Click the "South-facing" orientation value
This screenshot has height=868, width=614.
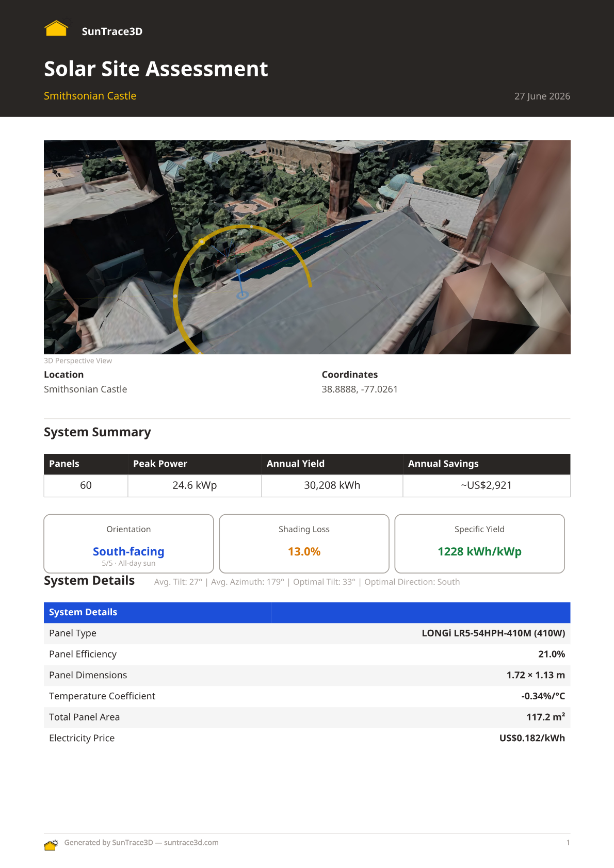128,551
